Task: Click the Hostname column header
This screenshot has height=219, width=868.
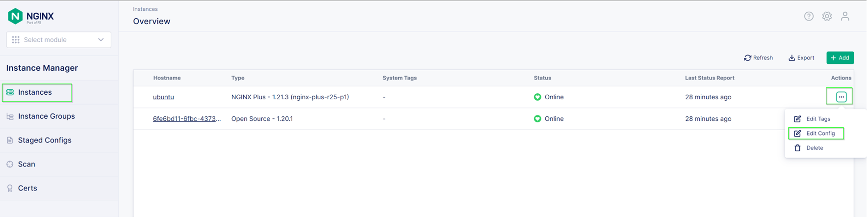Action: (167, 78)
